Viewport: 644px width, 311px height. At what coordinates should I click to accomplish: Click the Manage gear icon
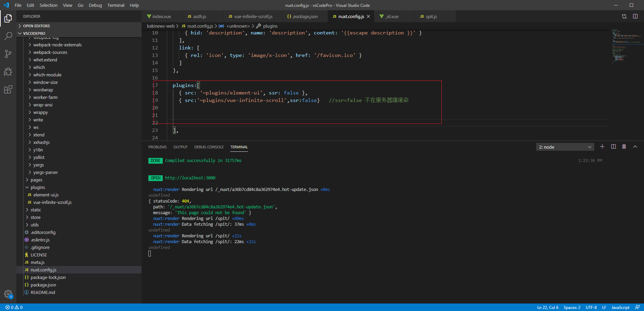pyautogui.click(x=8, y=294)
